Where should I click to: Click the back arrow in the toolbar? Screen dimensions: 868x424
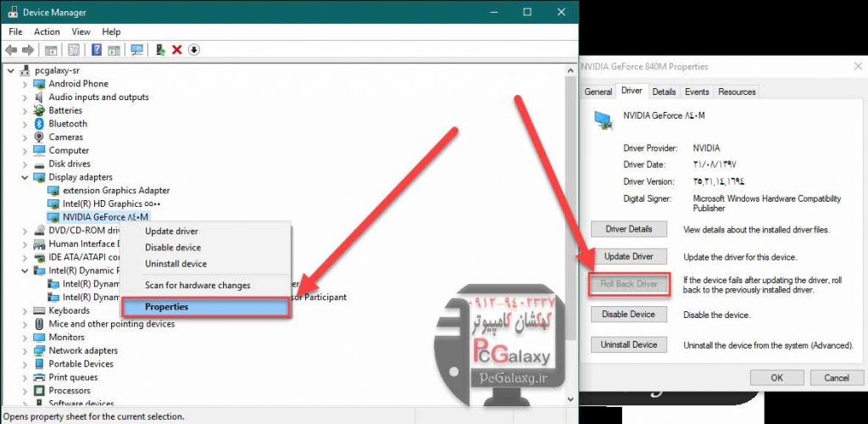12,50
